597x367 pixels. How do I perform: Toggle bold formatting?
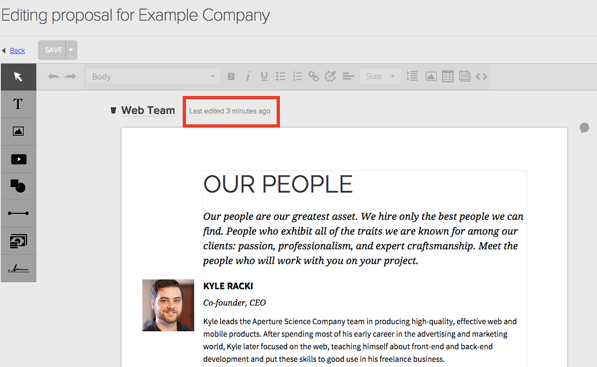click(x=231, y=77)
